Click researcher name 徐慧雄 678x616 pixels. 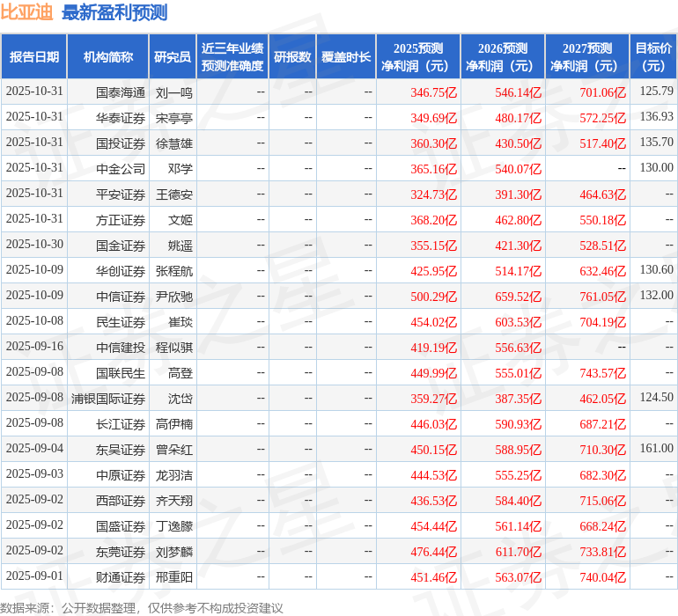click(173, 143)
